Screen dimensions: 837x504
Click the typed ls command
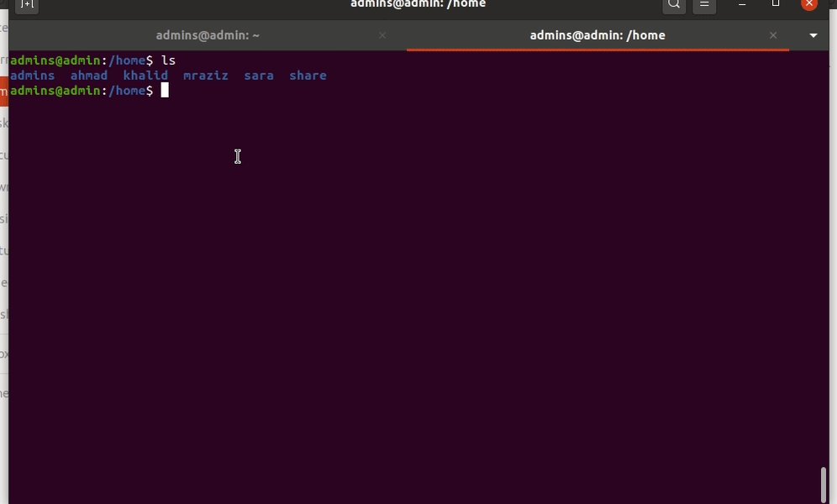[x=169, y=60]
